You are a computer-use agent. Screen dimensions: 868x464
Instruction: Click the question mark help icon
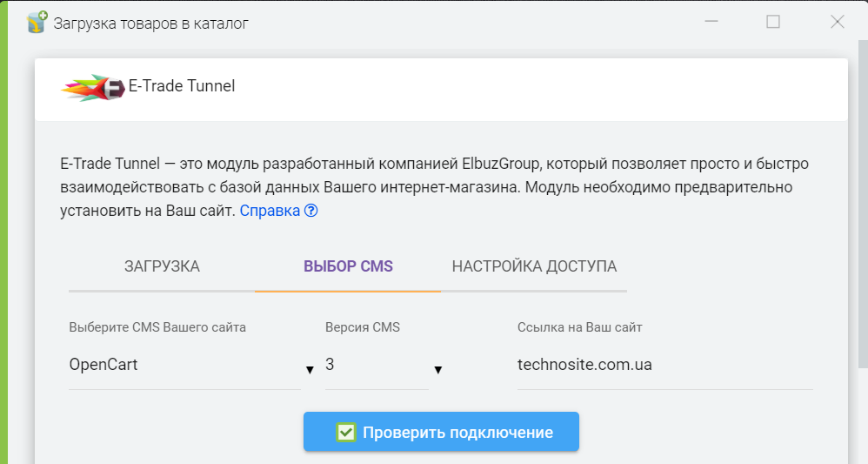[311, 211]
